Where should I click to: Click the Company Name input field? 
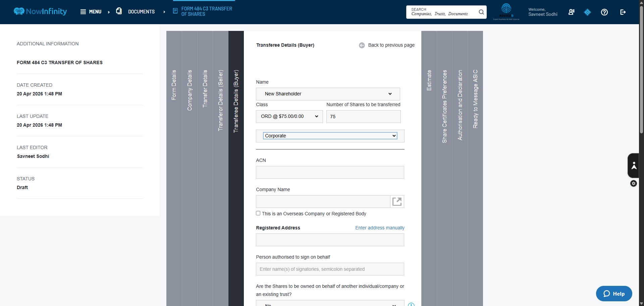(323, 202)
